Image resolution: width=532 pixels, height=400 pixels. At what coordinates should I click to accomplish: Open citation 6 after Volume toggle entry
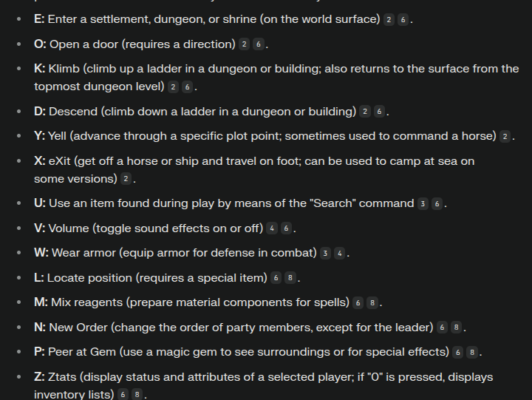point(286,228)
